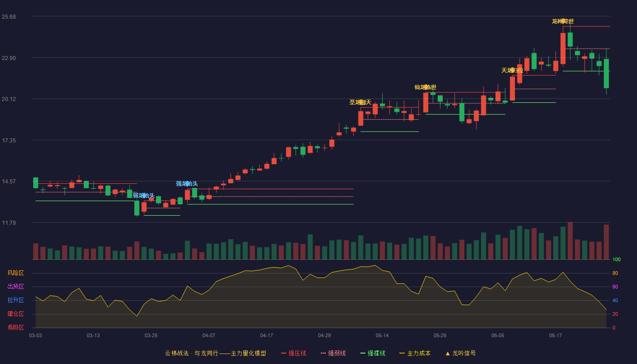
Task: Toggle the 强弱线 legend entry
Action: point(333,353)
